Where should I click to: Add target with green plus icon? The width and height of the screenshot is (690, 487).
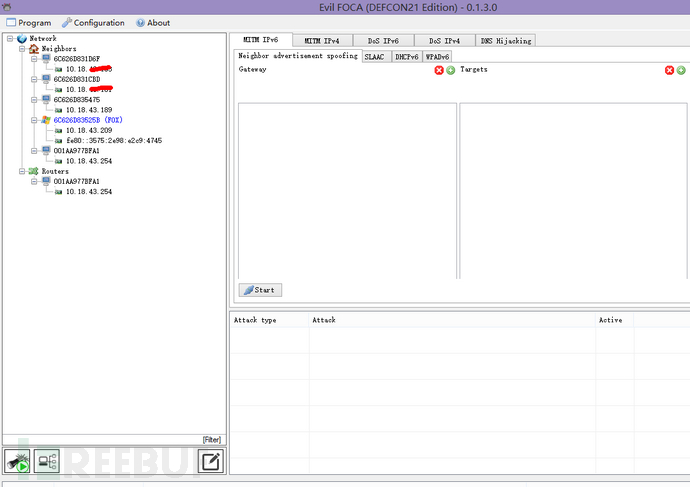(681, 70)
